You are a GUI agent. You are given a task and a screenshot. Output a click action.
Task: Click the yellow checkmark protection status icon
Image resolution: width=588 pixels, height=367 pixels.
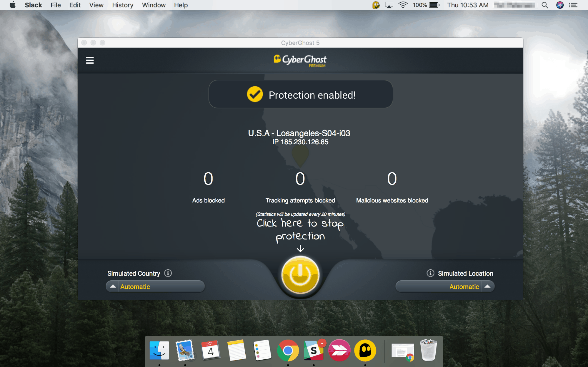click(x=255, y=94)
